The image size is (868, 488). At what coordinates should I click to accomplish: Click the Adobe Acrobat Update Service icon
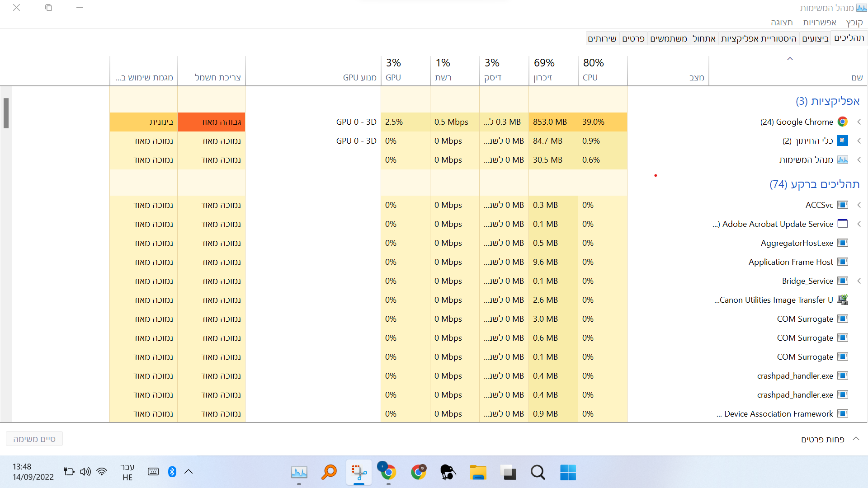click(842, 224)
